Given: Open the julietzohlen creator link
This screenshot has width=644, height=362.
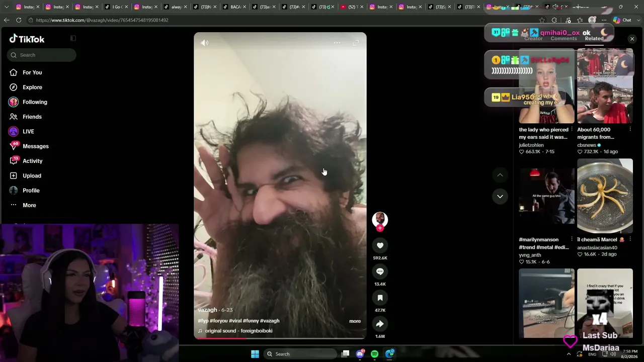Looking at the screenshot, I should (x=531, y=145).
